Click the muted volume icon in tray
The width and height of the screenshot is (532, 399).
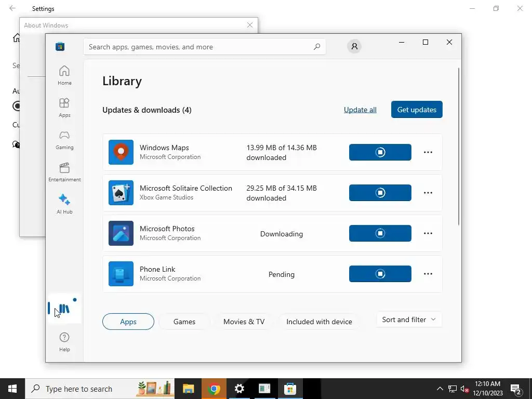[x=464, y=389]
